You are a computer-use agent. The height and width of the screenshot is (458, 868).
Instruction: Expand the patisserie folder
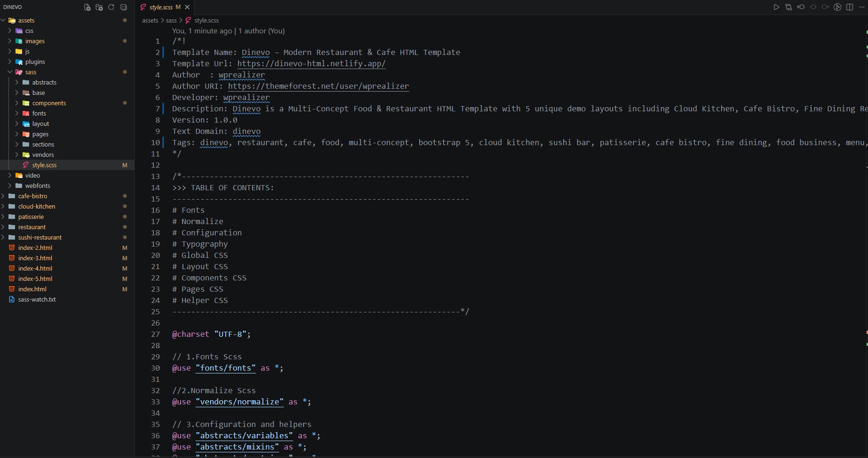tap(67, 217)
